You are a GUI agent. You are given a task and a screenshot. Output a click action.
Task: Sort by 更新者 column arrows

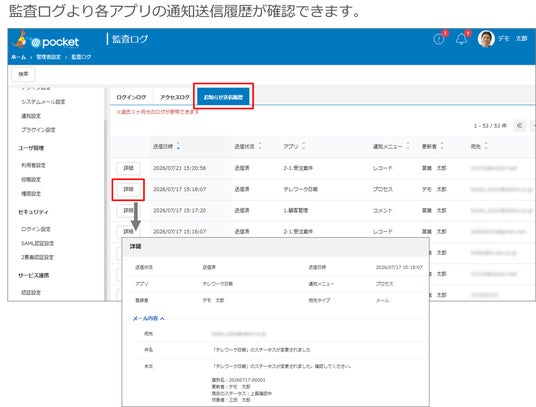442,146
